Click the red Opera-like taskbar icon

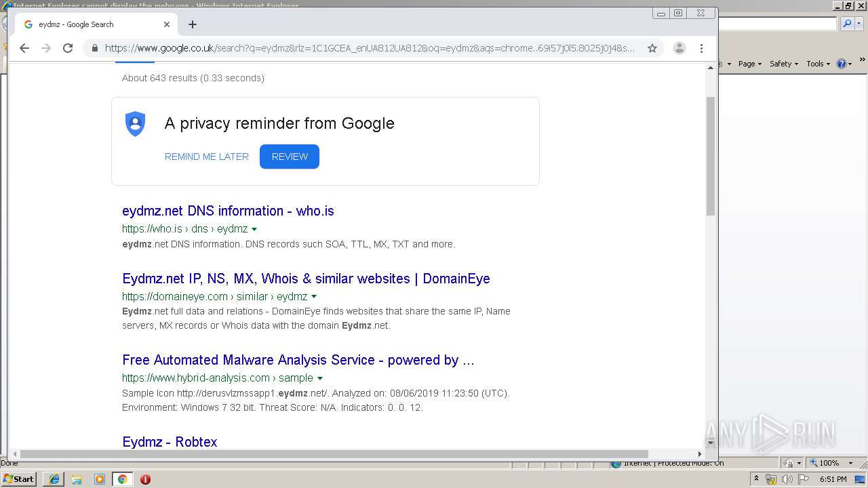pyautogui.click(x=145, y=479)
